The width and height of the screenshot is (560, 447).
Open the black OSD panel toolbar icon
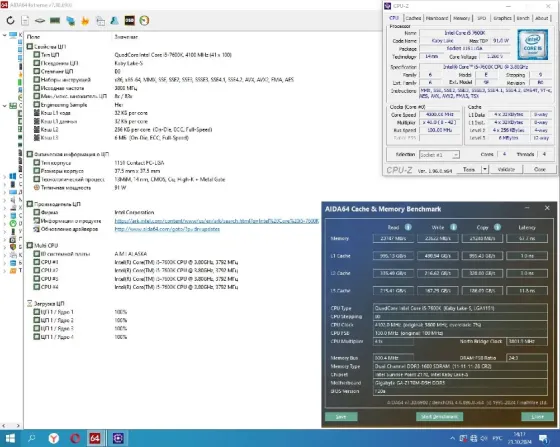click(x=129, y=21)
